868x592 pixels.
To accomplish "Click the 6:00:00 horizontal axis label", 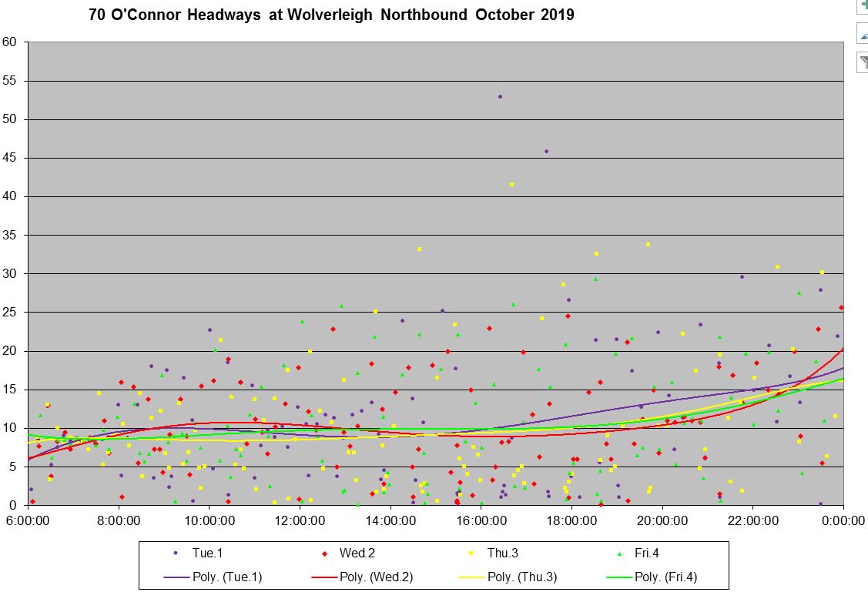I will pos(28,520).
